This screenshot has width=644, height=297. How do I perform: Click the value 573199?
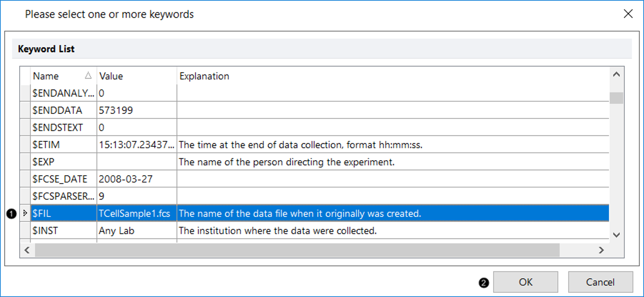(x=116, y=110)
